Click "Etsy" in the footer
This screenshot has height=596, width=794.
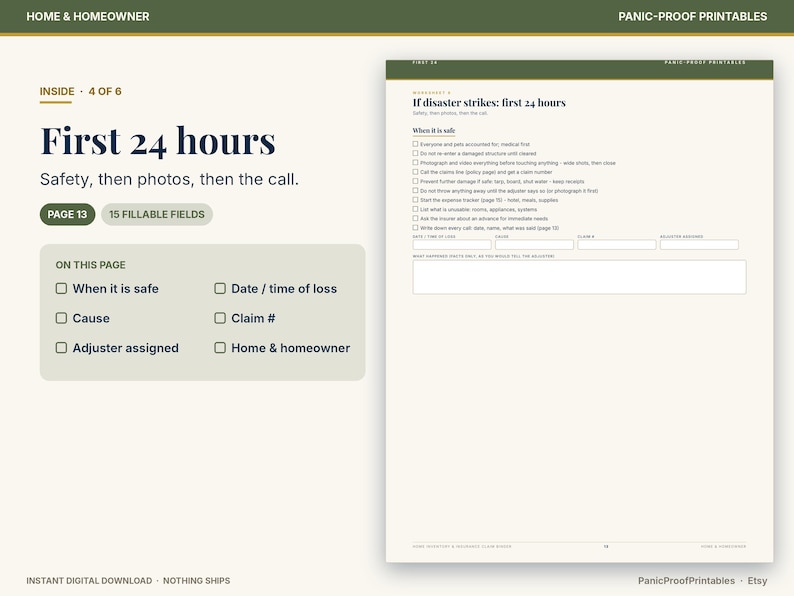coord(757,581)
